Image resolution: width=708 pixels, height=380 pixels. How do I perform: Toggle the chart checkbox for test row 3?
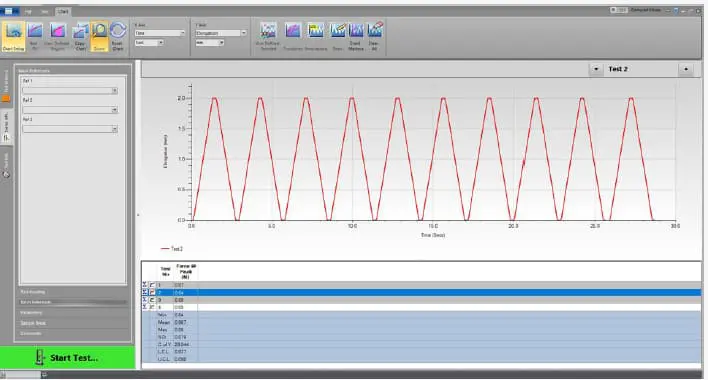[x=152, y=300]
